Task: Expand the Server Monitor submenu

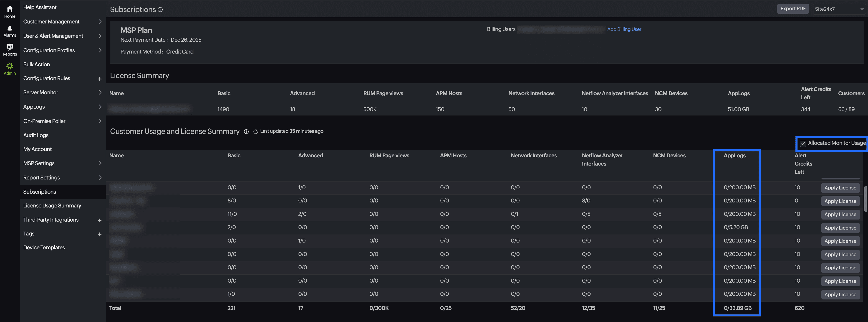Action: pyautogui.click(x=100, y=92)
